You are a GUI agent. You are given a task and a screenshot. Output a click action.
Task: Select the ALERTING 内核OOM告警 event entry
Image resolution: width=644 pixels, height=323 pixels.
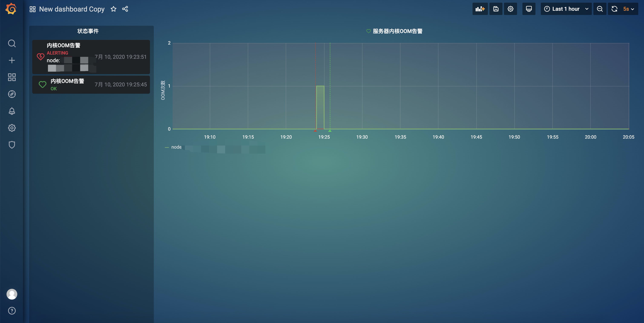pos(91,57)
